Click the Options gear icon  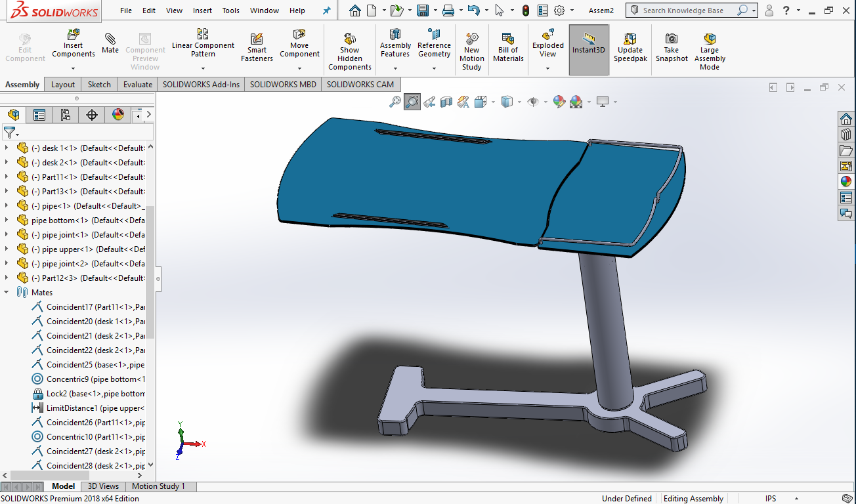pos(559,10)
